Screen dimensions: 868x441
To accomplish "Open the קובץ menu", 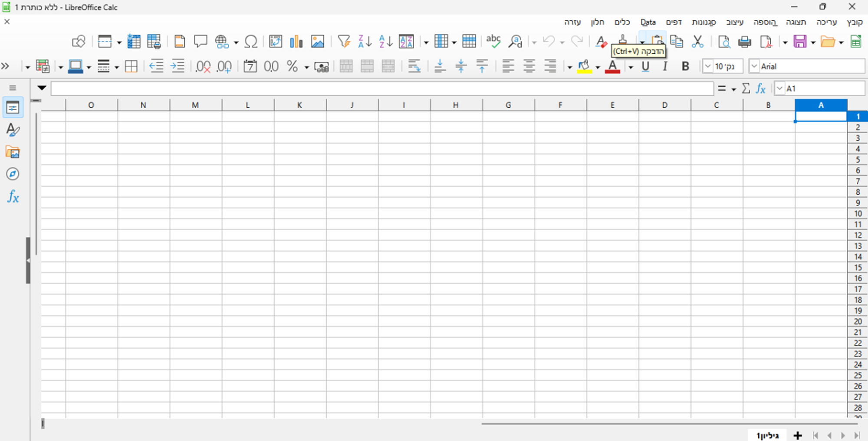I will point(854,22).
